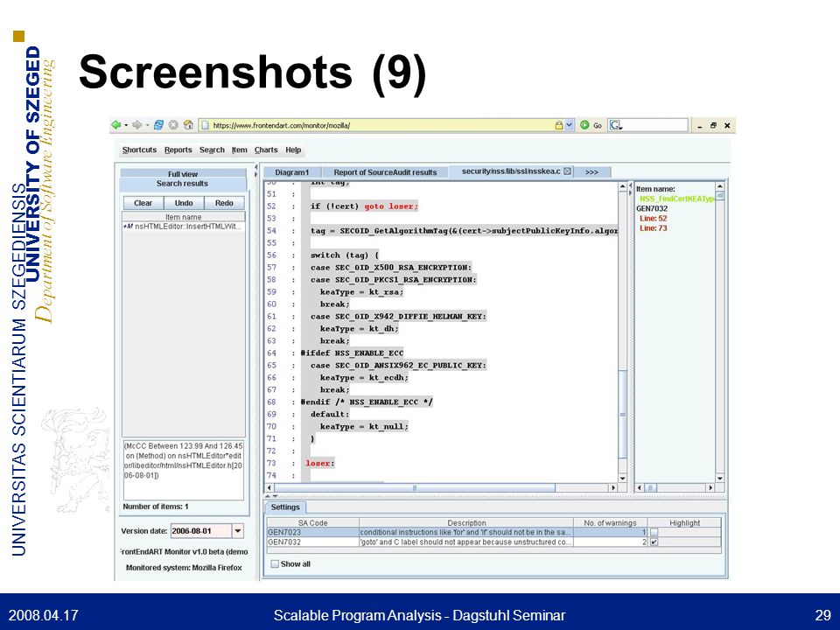Click the padlock security icon in address bar
The height and width of the screenshot is (630, 840).
[559, 125]
